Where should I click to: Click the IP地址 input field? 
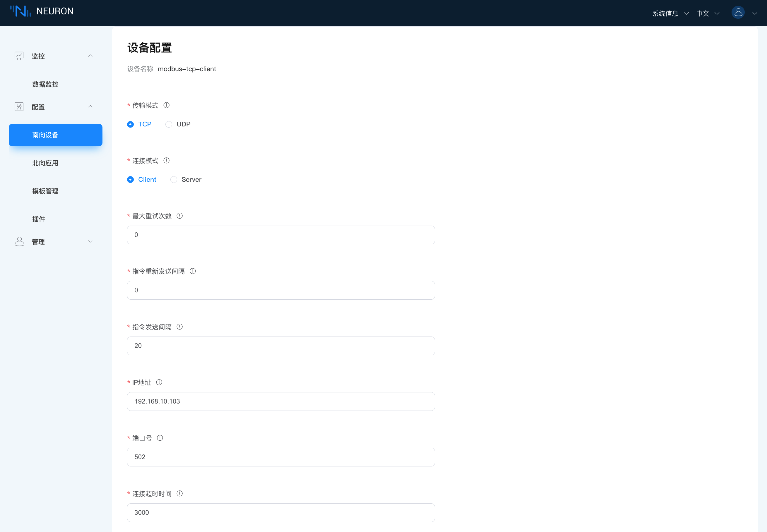[x=280, y=401]
